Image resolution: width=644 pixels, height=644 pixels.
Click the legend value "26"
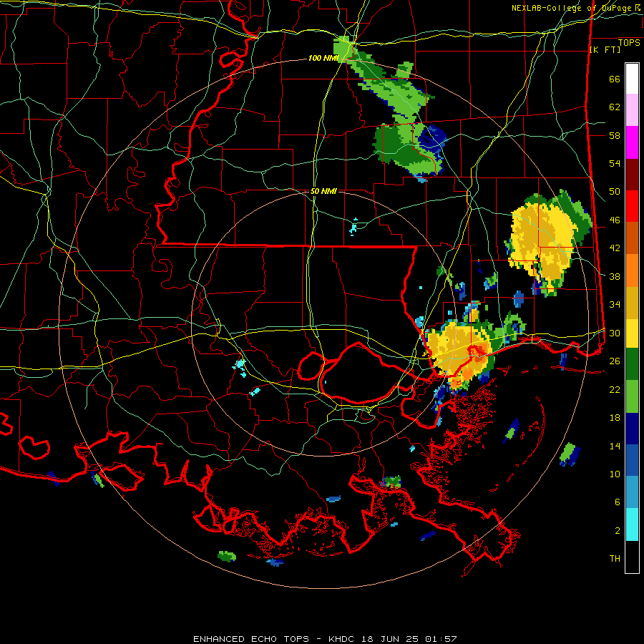615,361
